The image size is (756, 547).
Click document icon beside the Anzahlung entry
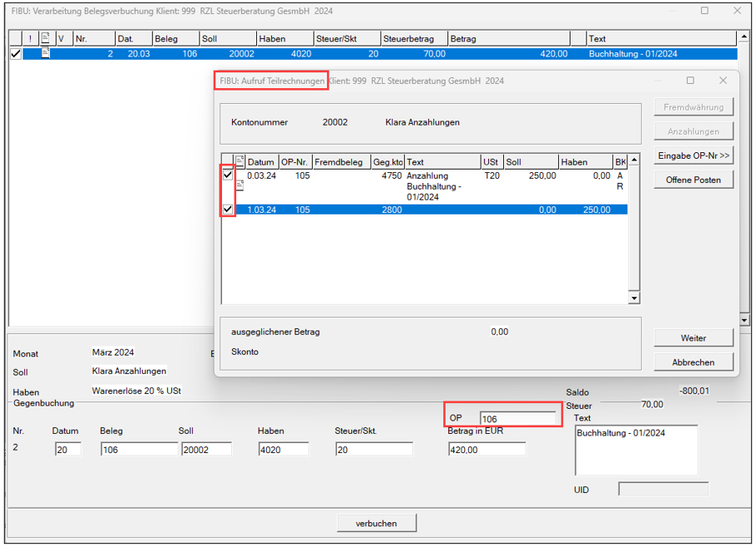tap(240, 186)
